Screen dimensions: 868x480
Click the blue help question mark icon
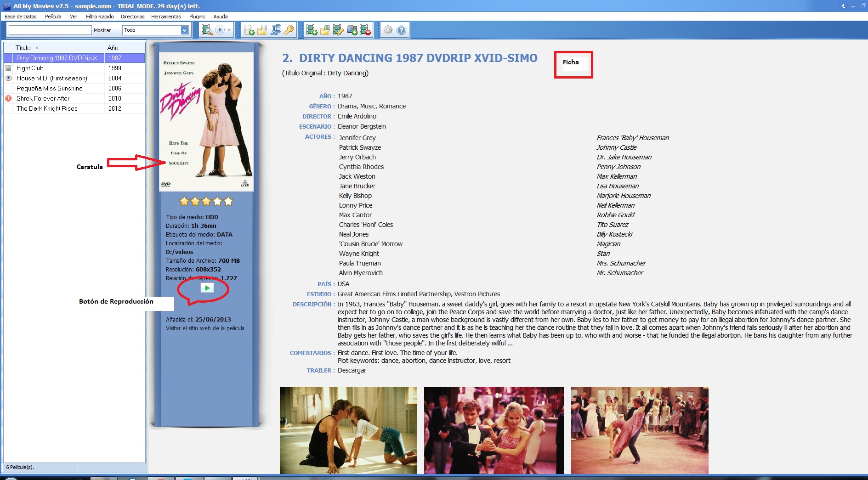click(x=401, y=30)
